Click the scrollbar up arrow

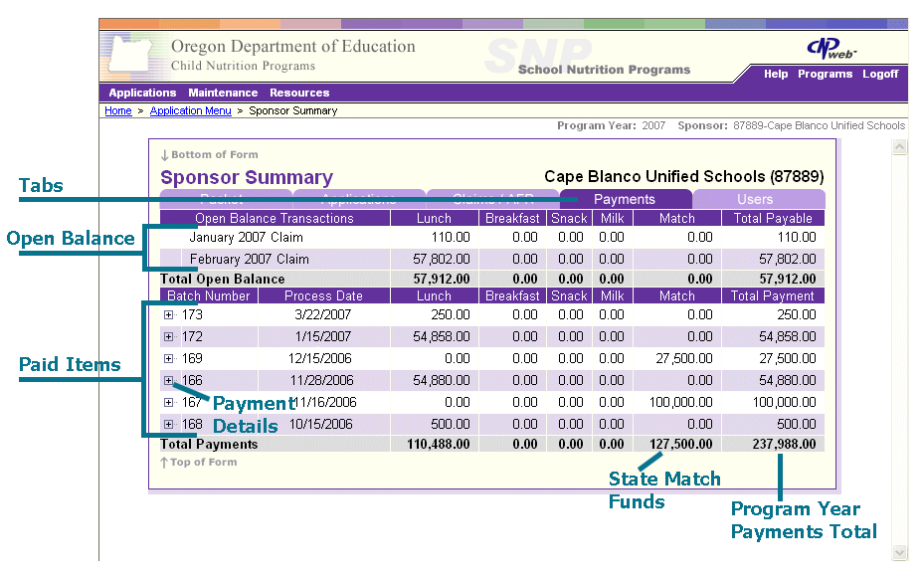tap(899, 147)
